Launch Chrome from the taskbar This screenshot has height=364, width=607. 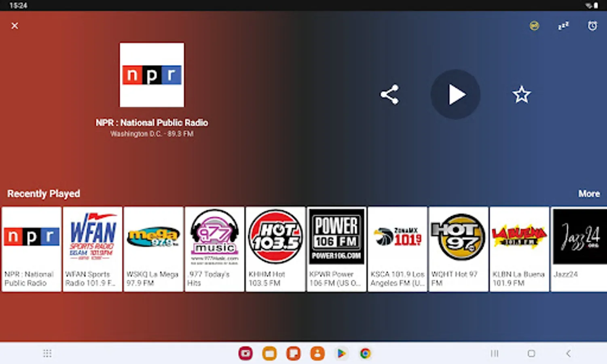coord(365,353)
